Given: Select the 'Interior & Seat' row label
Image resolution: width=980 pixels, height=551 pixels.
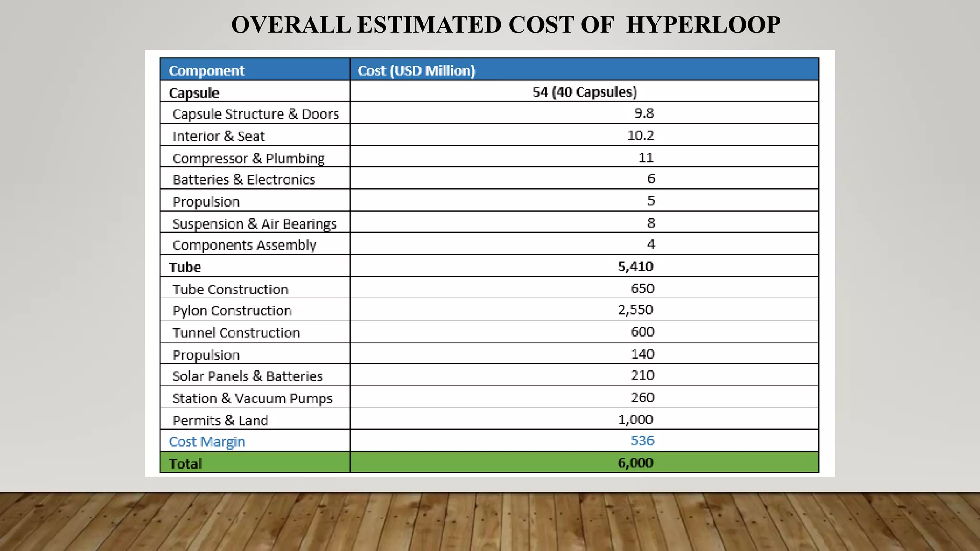Looking at the screenshot, I should [218, 136].
